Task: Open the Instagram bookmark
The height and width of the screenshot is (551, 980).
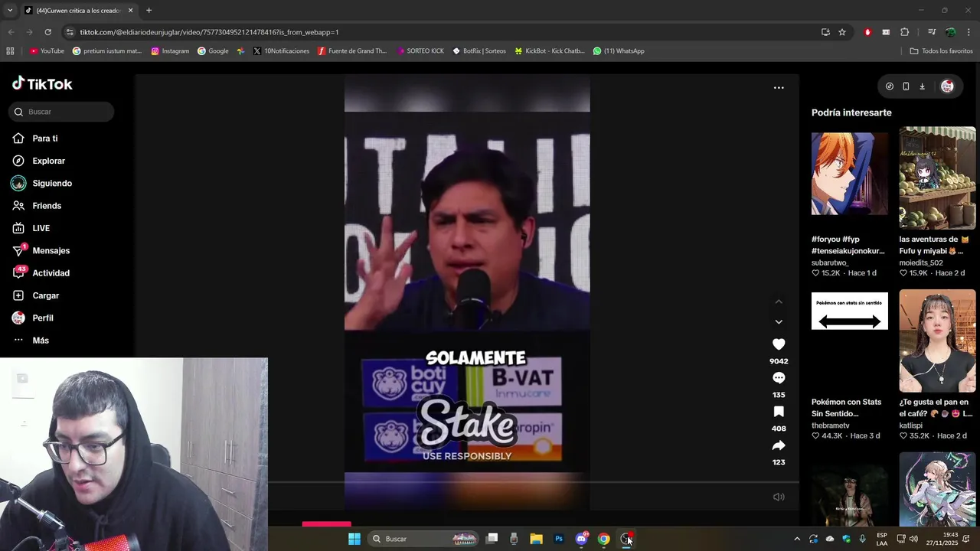Action: click(170, 51)
